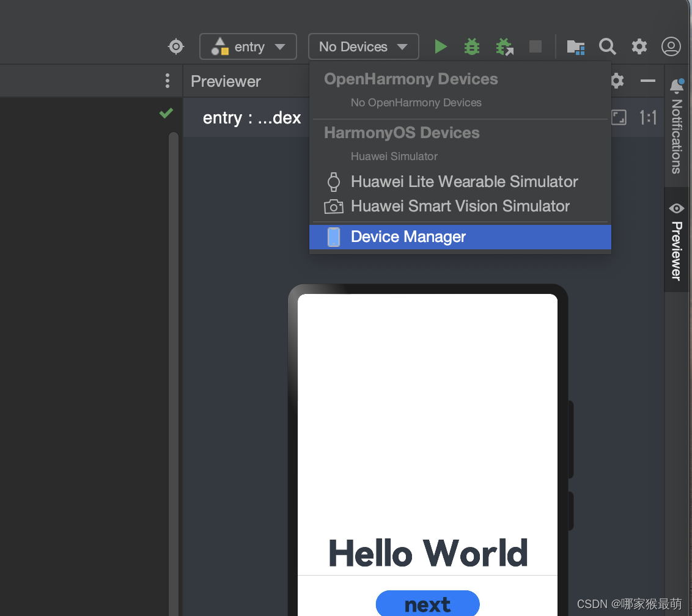692x616 pixels.
Task: Select Huawei Smart Vision Simulator
Action: click(x=460, y=206)
